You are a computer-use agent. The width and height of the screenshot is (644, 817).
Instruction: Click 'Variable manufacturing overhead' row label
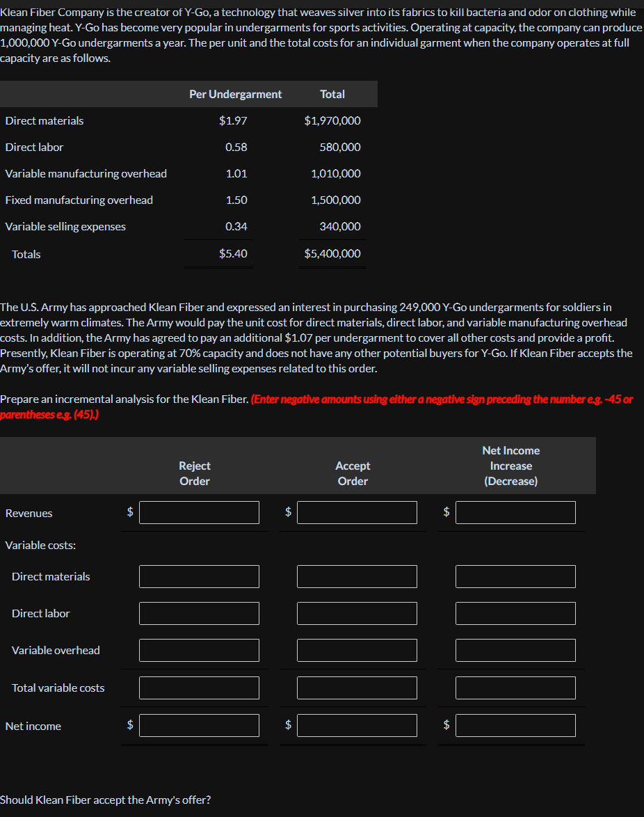tap(86, 173)
